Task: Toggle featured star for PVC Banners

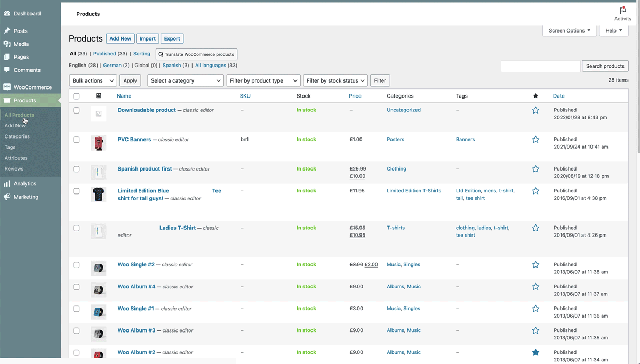Action: pos(535,140)
